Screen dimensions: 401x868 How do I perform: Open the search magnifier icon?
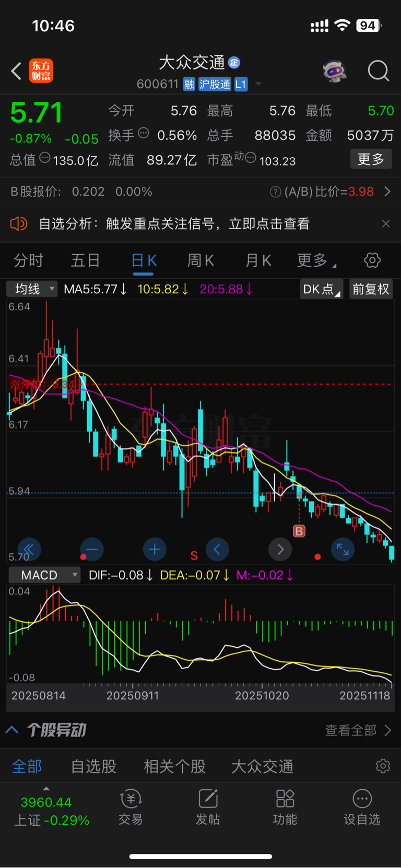[x=379, y=71]
